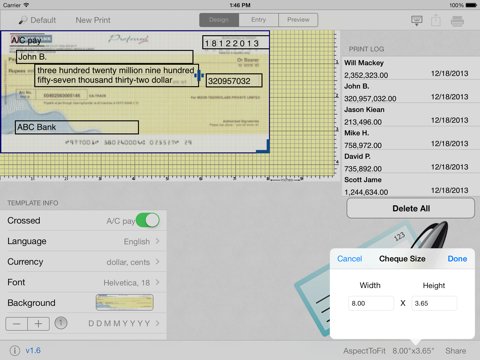480x360 pixels.
Task: Tap the v1.6 version link
Action: click(33, 350)
